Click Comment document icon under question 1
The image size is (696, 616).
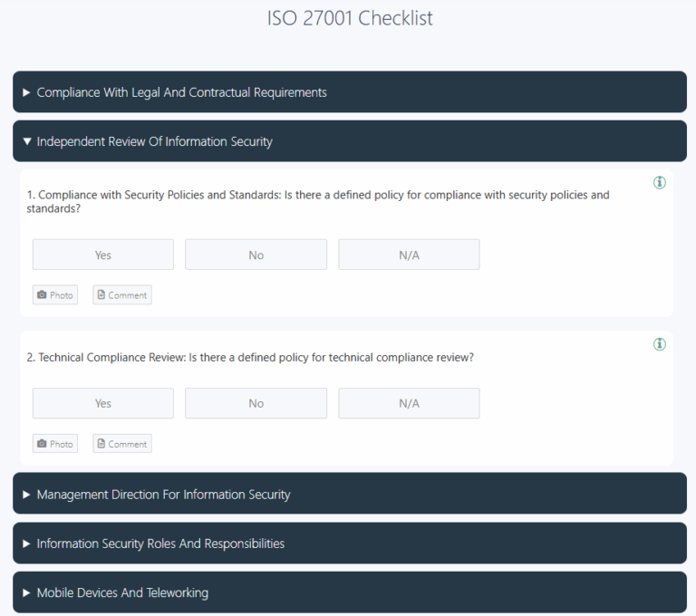coord(101,294)
